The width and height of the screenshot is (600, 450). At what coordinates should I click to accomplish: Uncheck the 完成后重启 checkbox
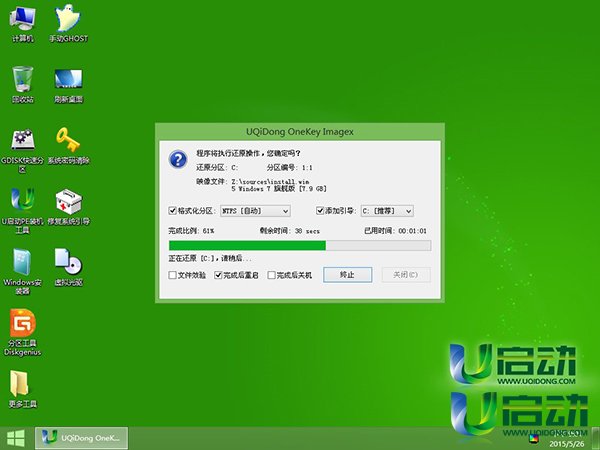218,275
